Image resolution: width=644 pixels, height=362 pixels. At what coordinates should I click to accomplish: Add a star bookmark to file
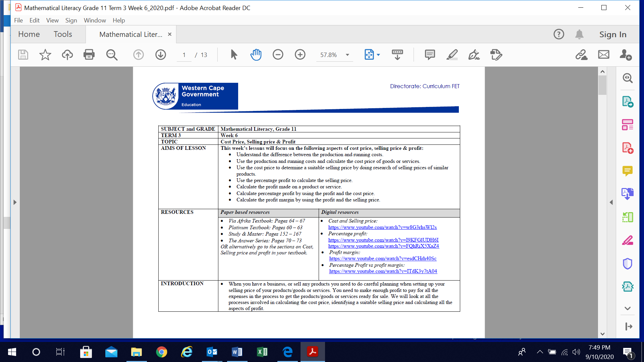(x=45, y=55)
